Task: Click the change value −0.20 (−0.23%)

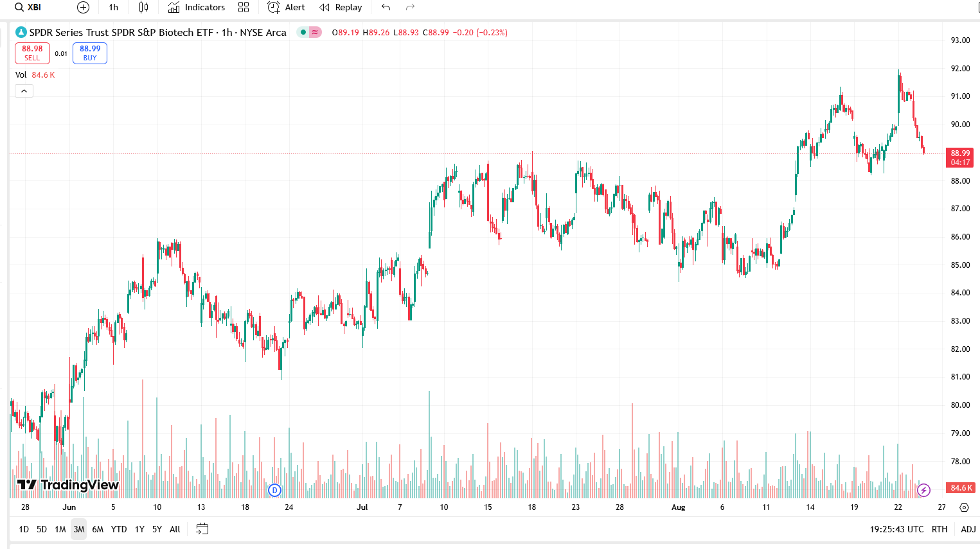Action: pyautogui.click(x=481, y=33)
